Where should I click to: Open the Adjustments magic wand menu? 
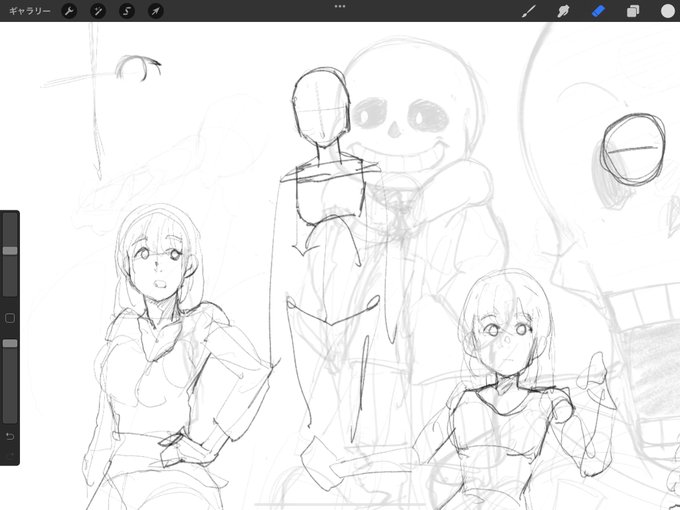98,11
